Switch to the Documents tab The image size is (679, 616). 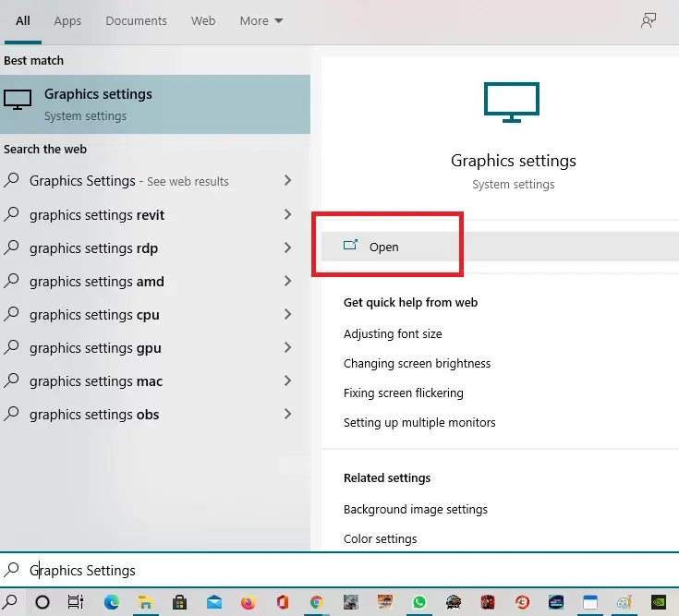click(x=136, y=20)
